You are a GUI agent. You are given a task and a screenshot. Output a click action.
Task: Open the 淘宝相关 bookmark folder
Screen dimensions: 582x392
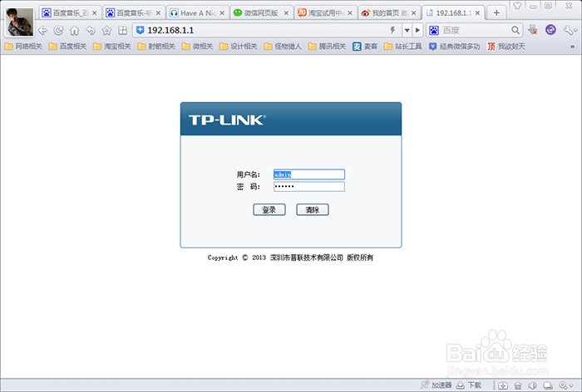point(112,47)
